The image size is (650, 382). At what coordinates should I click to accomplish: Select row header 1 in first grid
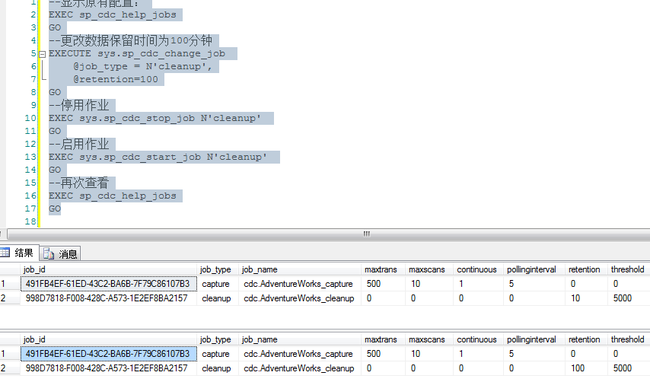(x=10, y=283)
